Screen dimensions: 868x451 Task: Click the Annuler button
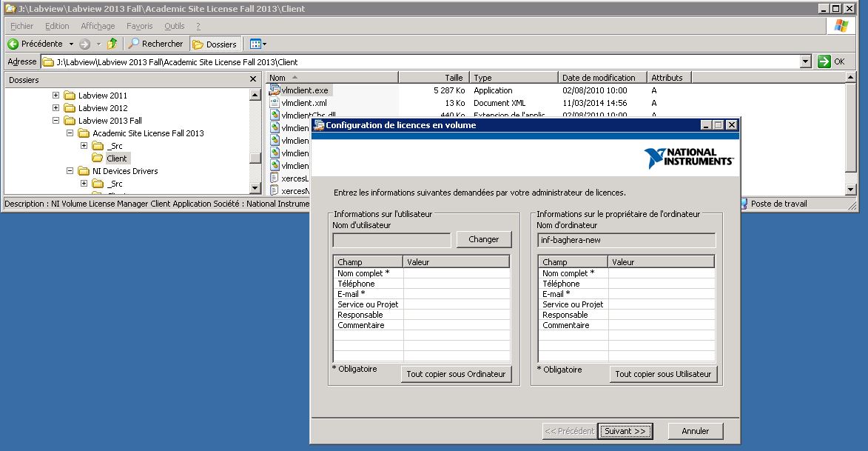pyautogui.click(x=696, y=431)
